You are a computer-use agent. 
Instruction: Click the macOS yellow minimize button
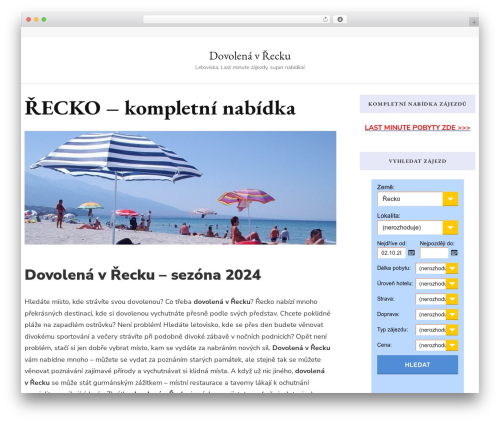(x=36, y=20)
